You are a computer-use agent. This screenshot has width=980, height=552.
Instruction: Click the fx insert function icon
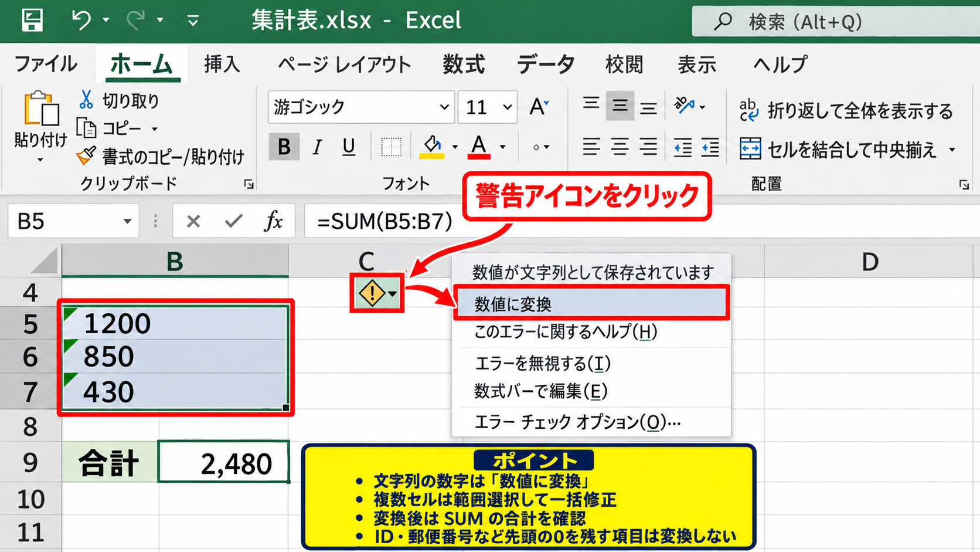pyautogui.click(x=273, y=221)
